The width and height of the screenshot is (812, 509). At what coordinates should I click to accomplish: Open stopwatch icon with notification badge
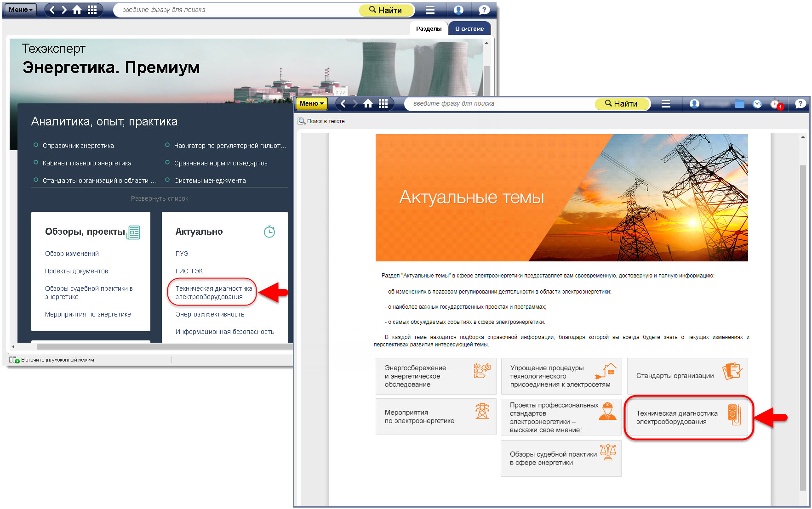[776, 104]
